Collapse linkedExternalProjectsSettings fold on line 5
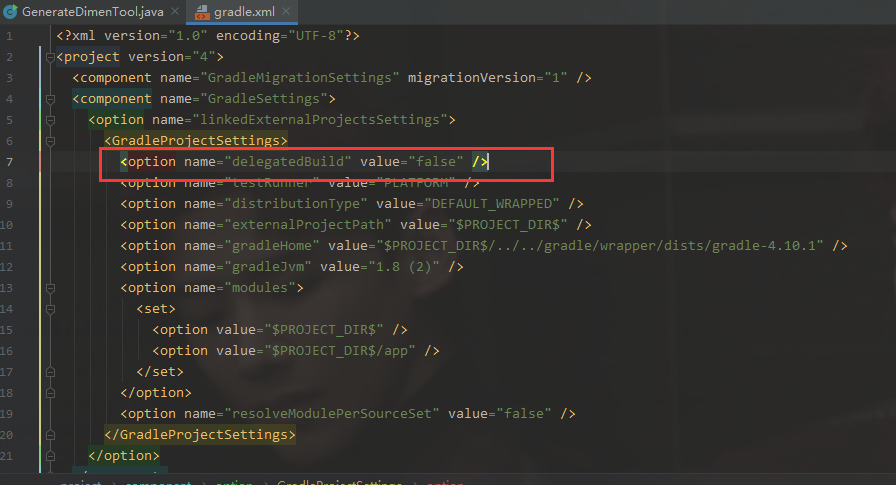Viewport: 896px width, 485px height. [x=50, y=120]
